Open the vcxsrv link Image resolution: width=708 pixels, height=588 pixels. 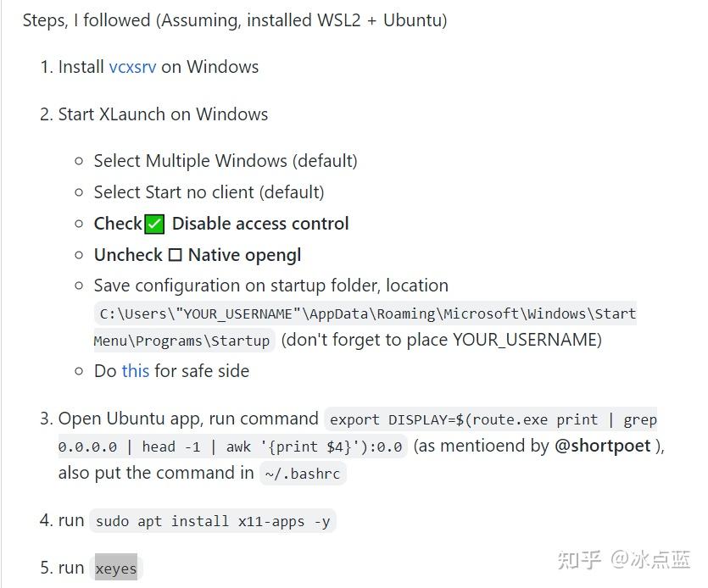click(132, 67)
